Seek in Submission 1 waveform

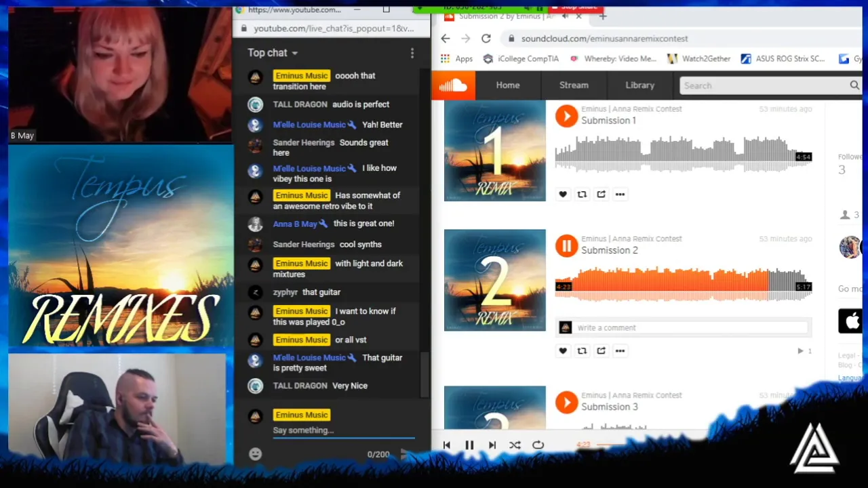click(683, 155)
